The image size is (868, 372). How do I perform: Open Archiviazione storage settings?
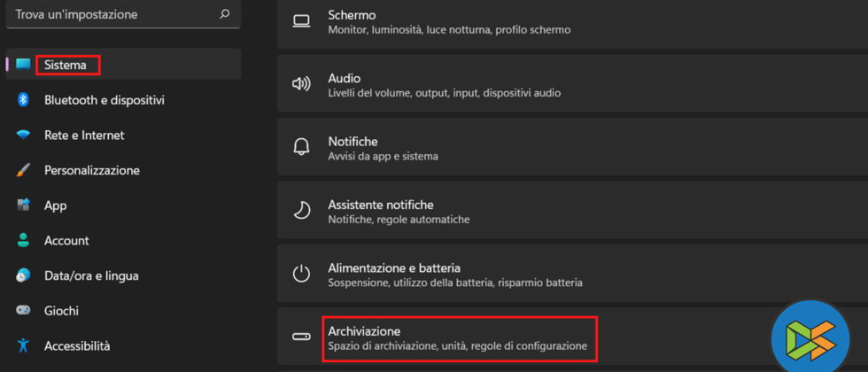(458, 337)
